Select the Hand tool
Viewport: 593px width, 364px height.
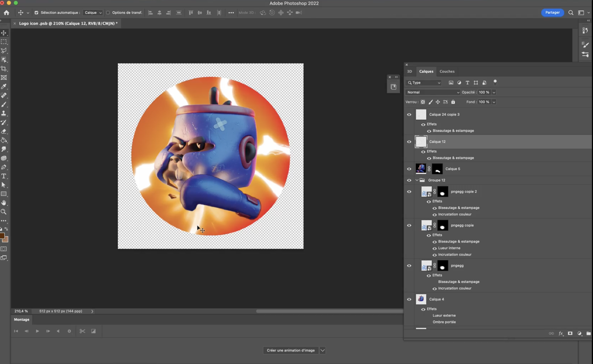[4, 203]
